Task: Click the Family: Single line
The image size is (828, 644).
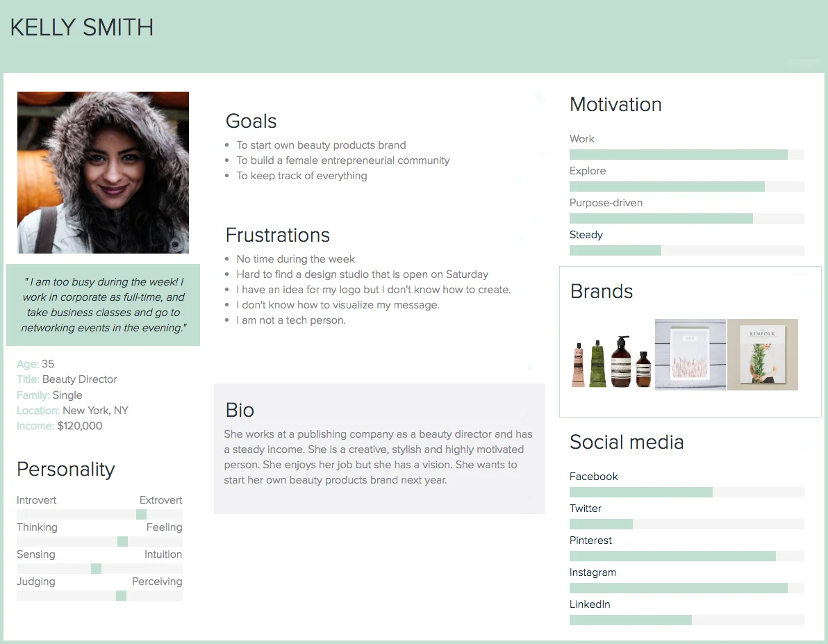Action: point(49,395)
